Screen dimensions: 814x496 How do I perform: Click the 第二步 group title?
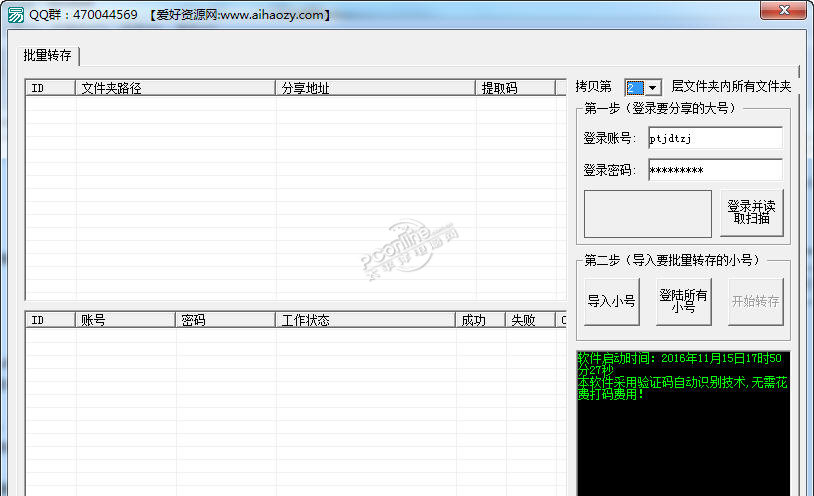672,260
